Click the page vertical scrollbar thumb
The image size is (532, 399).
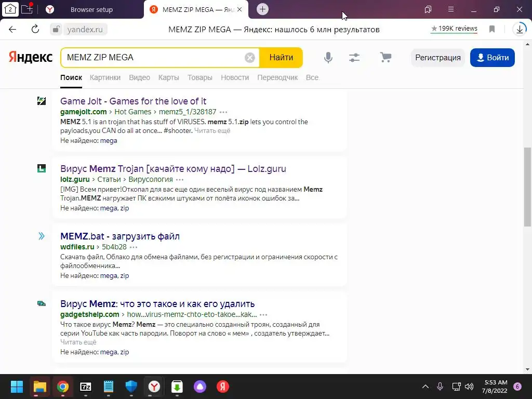(x=527, y=187)
